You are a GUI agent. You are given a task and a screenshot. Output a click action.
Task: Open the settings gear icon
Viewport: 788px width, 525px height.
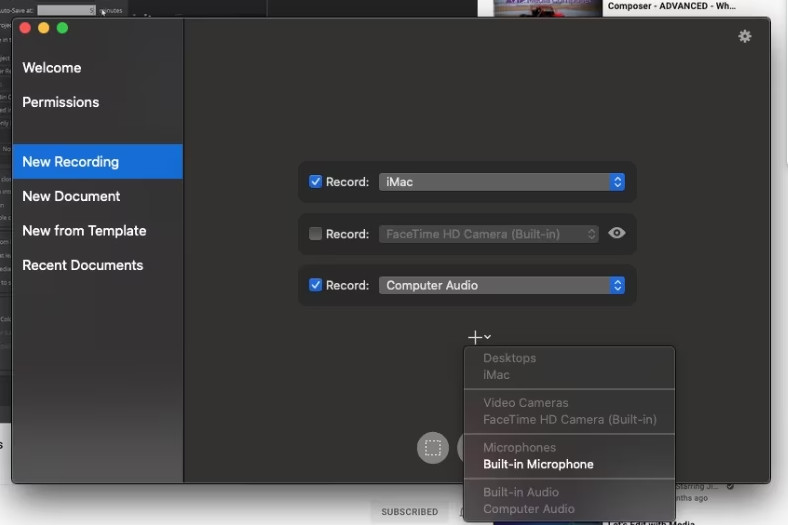coord(744,36)
